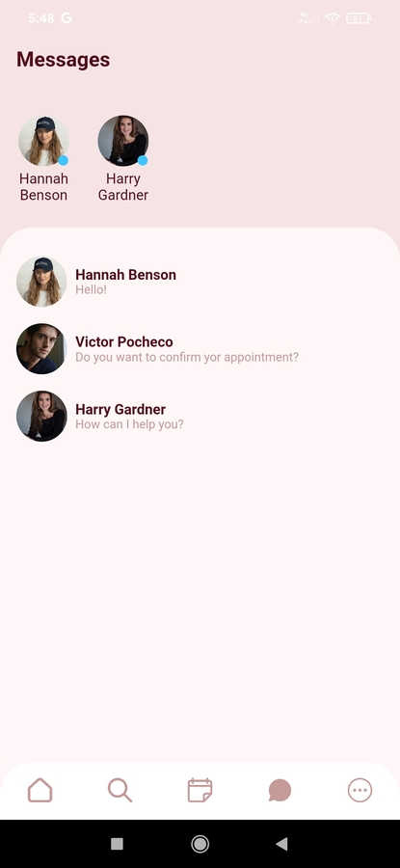The width and height of the screenshot is (400, 868).
Task: Open Harry Gardner's online avatar at top
Action: click(x=122, y=141)
